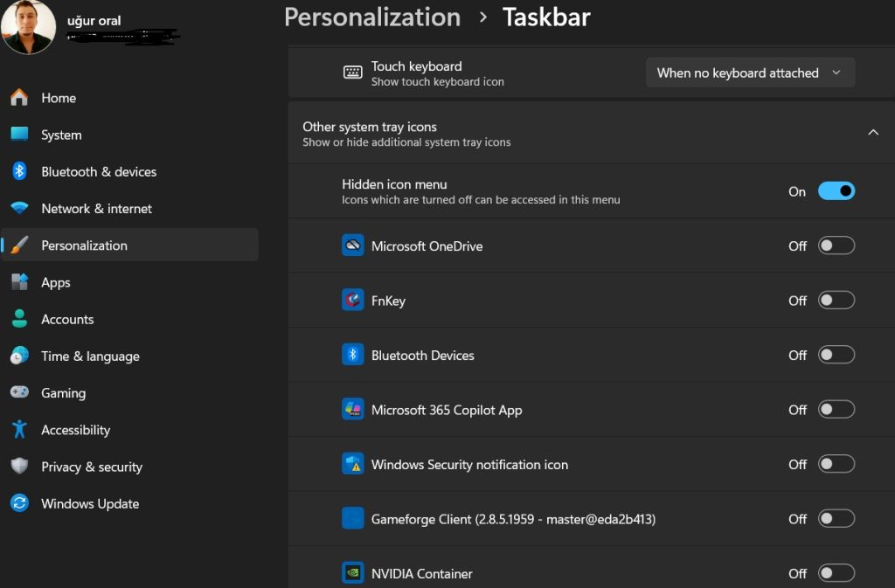The image size is (895, 588).
Task: Click the Microsoft OneDrive tray icon
Action: click(353, 246)
